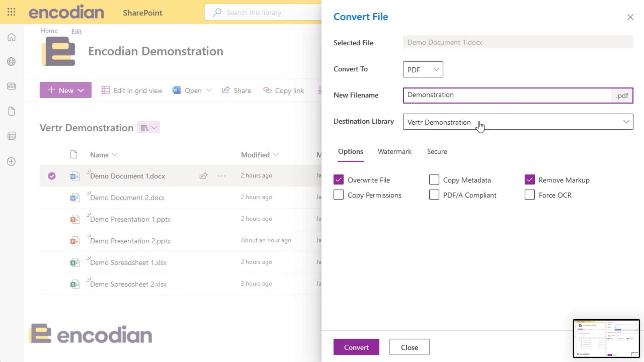Click the search magnifier icon
Image resolution: width=644 pixels, height=362 pixels.
click(x=217, y=12)
